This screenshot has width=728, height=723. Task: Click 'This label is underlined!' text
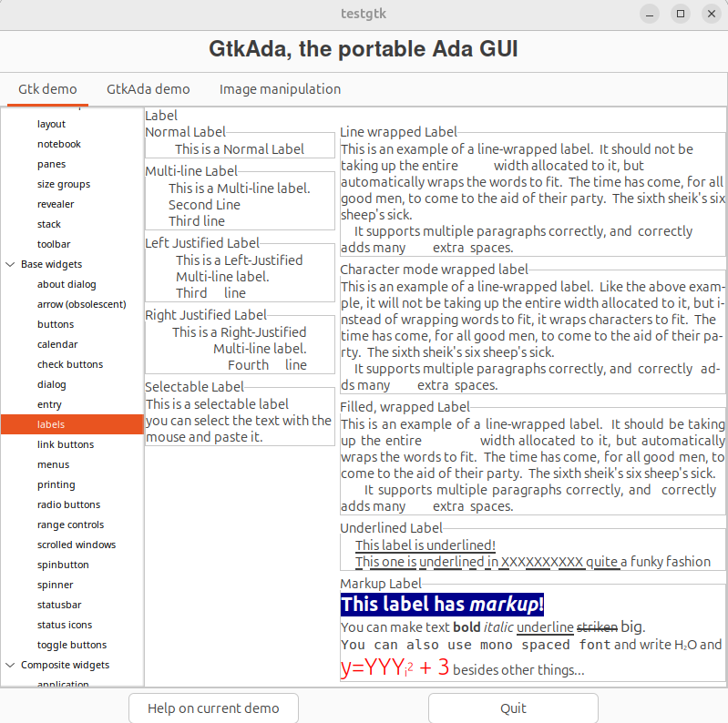[426, 545]
